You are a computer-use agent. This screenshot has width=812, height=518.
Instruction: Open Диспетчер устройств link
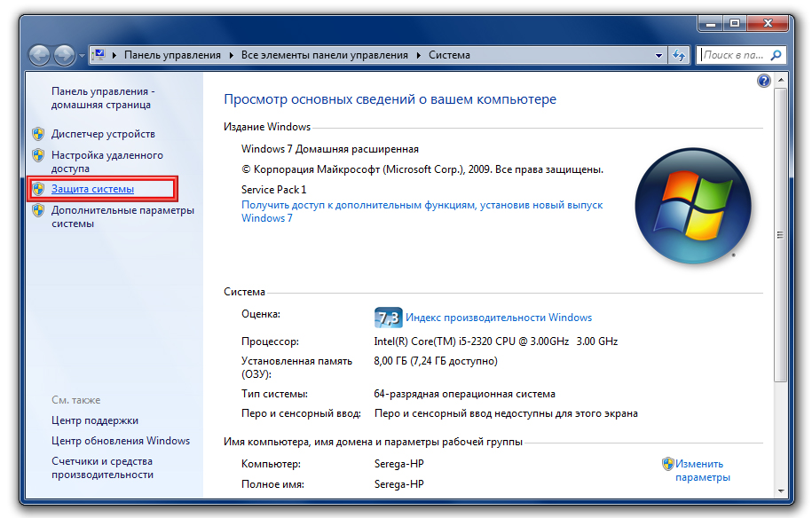tap(103, 134)
